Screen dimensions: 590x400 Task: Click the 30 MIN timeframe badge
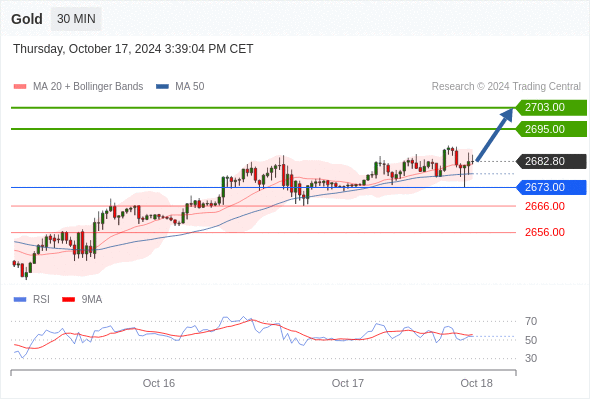coord(76,19)
